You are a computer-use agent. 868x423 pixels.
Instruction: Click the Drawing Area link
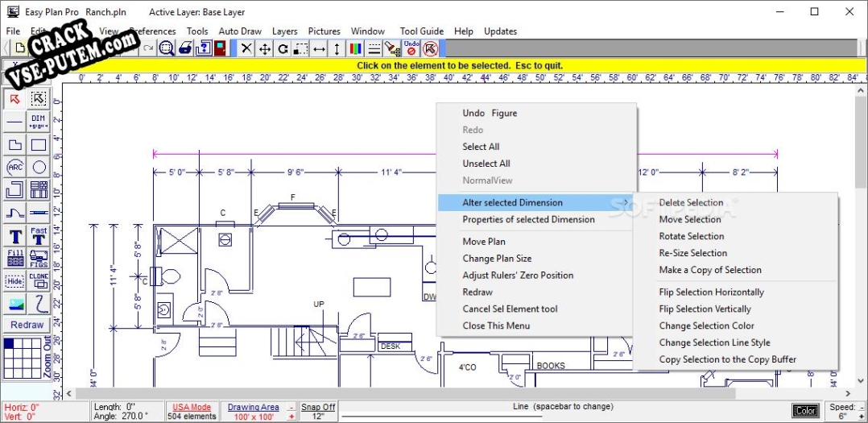253,407
